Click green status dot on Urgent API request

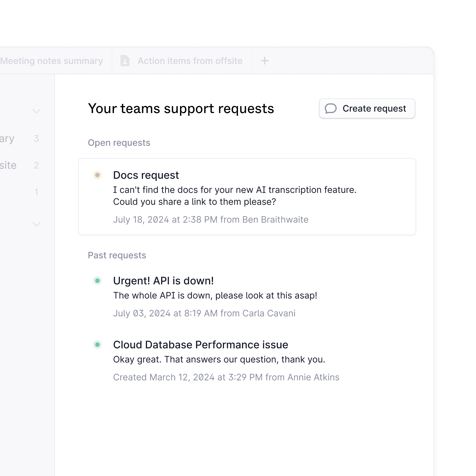point(97,281)
